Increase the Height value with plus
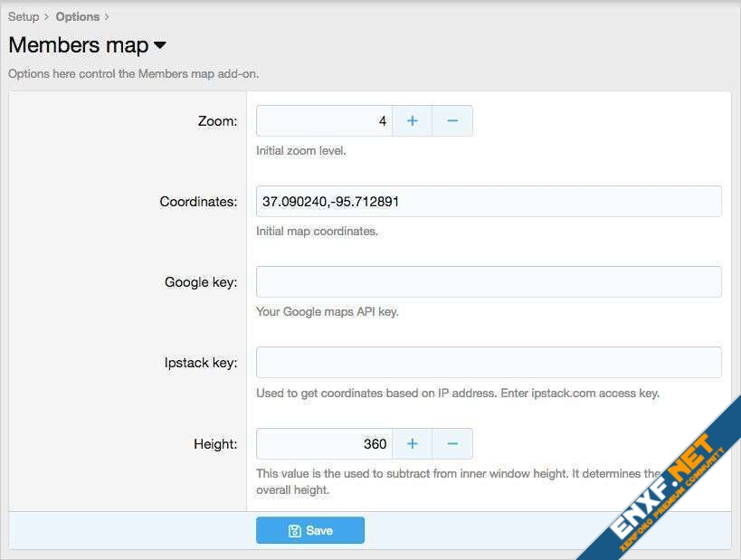Viewport: 741px width, 560px height. coord(412,444)
